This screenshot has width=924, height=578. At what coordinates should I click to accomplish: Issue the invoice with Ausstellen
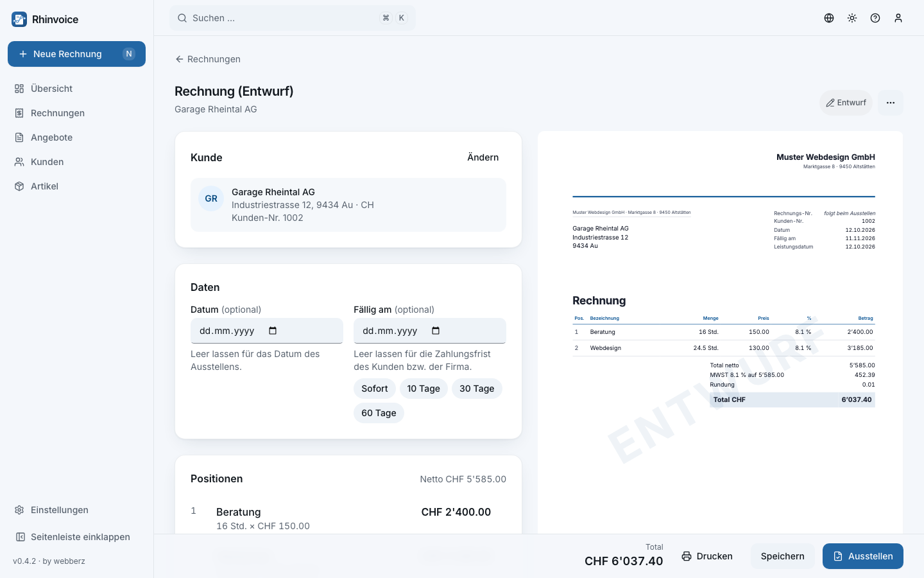863,556
